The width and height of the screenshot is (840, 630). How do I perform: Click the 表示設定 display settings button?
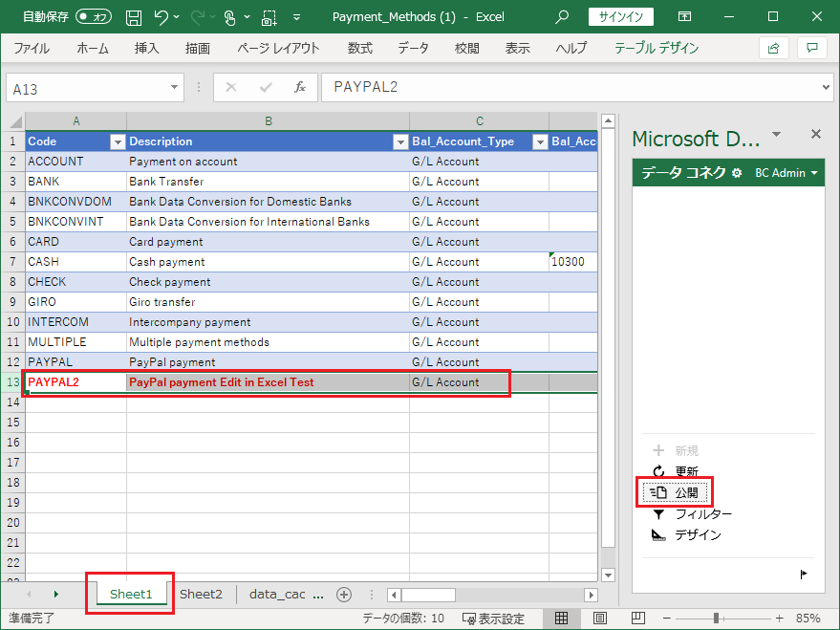click(x=493, y=619)
